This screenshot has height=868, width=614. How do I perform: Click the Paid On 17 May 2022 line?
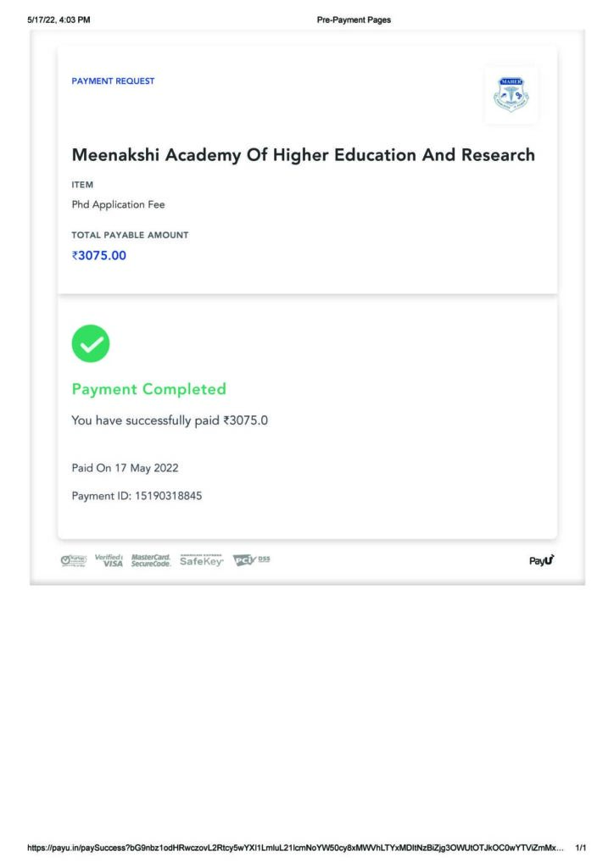(x=126, y=468)
